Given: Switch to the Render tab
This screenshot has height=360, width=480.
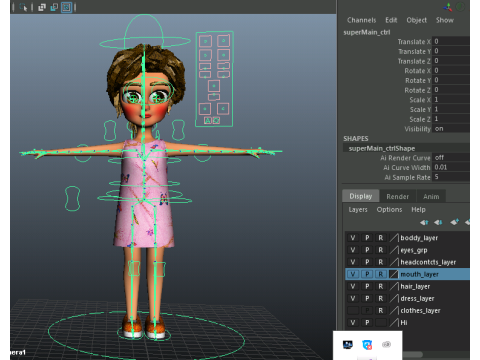Looking at the screenshot, I should tap(397, 197).
